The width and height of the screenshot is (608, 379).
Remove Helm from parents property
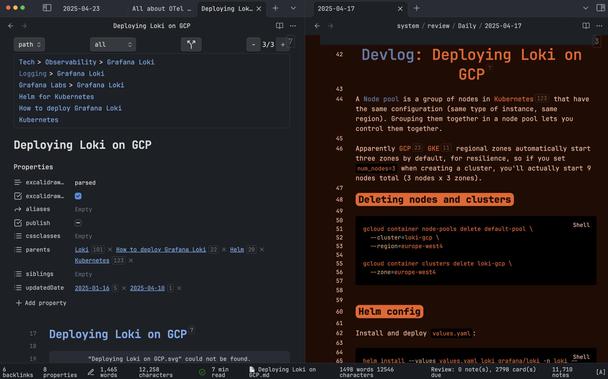coord(262,249)
